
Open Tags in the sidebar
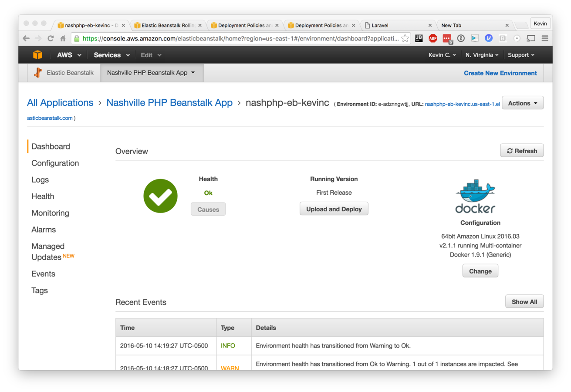pos(40,290)
